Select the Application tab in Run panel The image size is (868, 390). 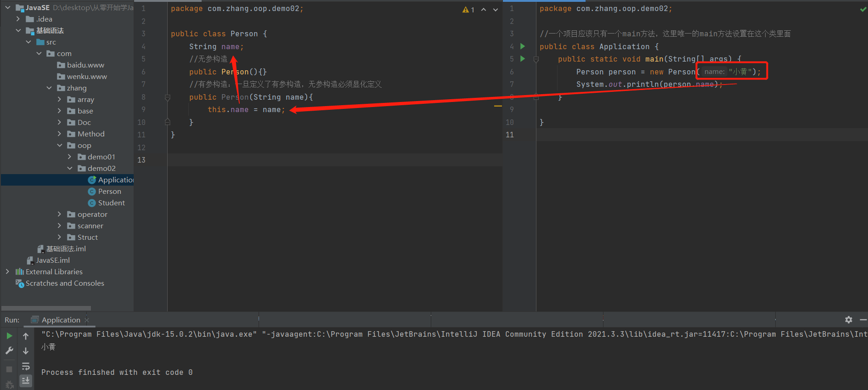coord(61,320)
